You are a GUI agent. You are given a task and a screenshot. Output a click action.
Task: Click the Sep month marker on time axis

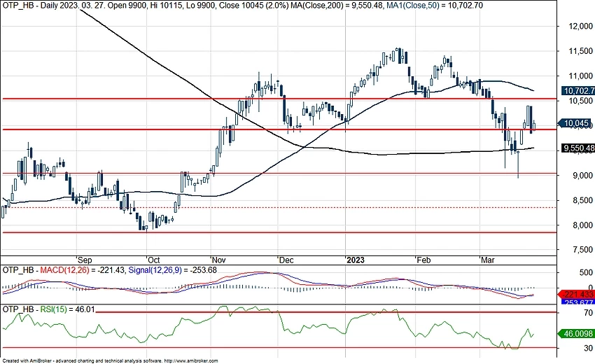(x=84, y=258)
